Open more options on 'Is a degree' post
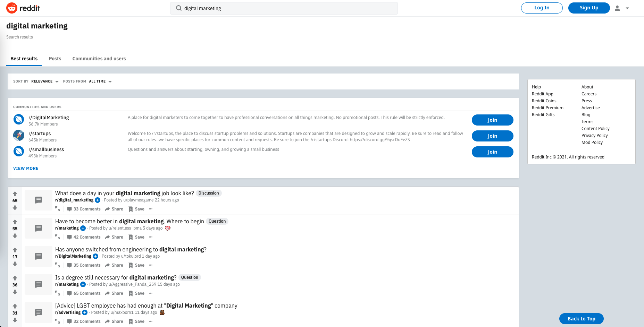The image size is (644, 327). [151, 293]
